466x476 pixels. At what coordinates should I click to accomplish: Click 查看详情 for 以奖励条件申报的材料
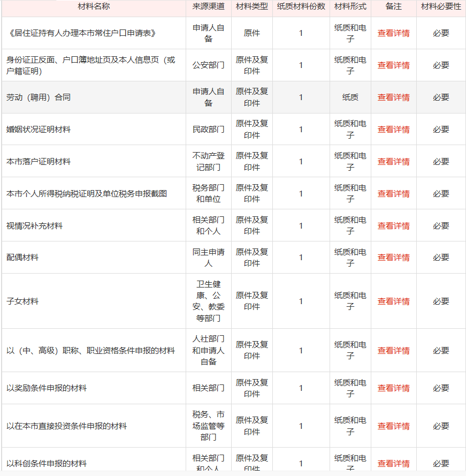pyautogui.click(x=393, y=388)
